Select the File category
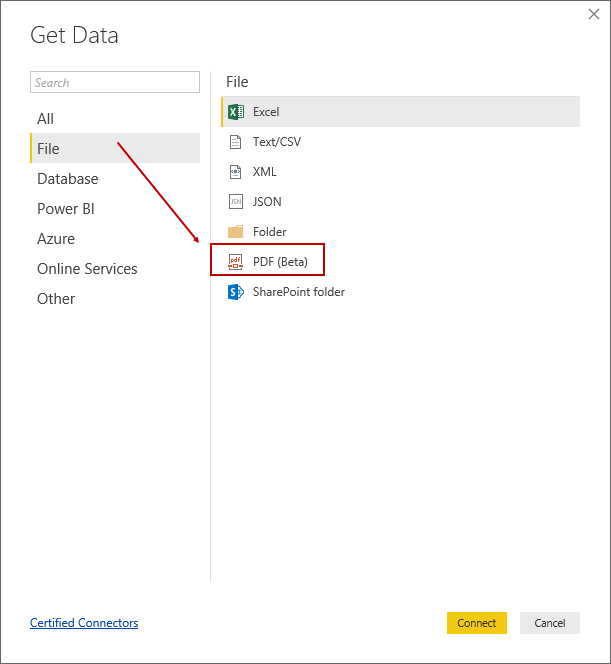Screen dimensions: 611x664 tap(48, 149)
